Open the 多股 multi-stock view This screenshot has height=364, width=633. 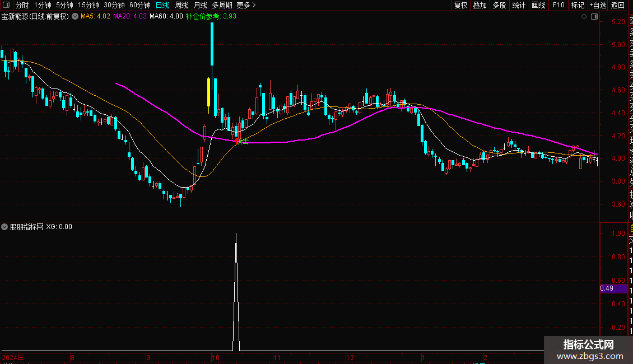pyautogui.click(x=499, y=5)
